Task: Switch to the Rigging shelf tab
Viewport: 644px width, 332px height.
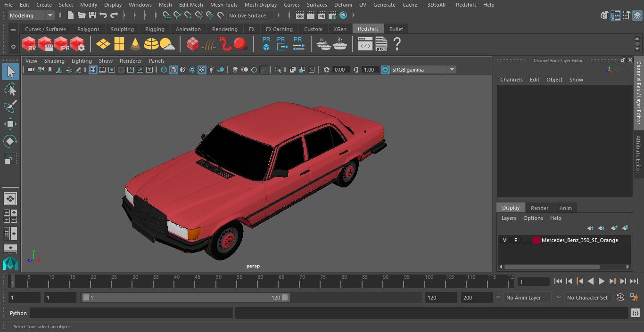Action: tap(155, 29)
